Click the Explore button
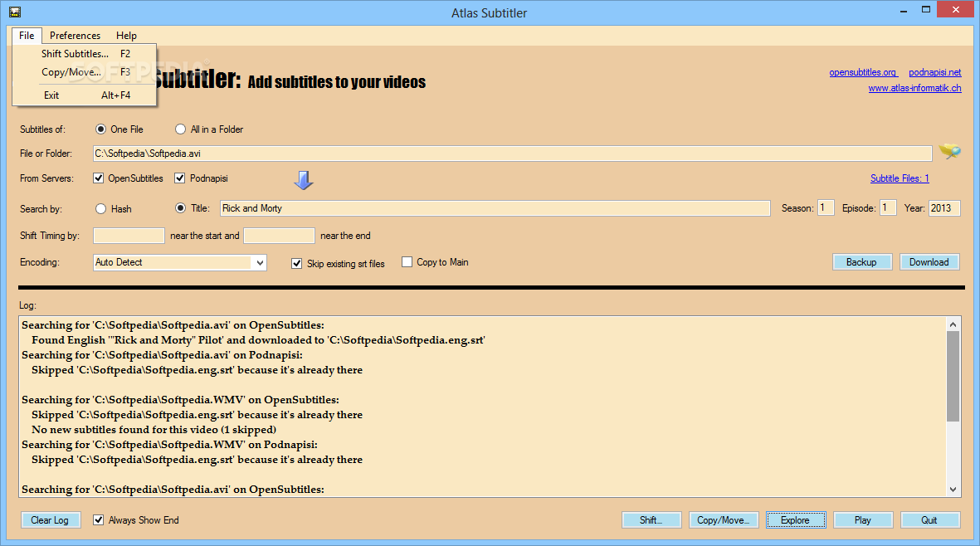 click(x=796, y=519)
